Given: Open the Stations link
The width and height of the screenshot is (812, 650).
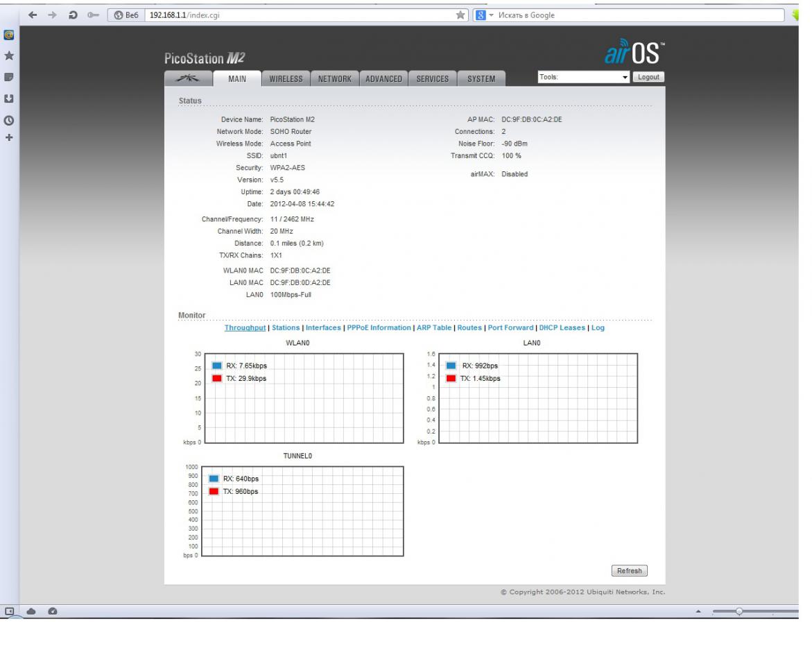Looking at the screenshot, I should click(286, 328).
